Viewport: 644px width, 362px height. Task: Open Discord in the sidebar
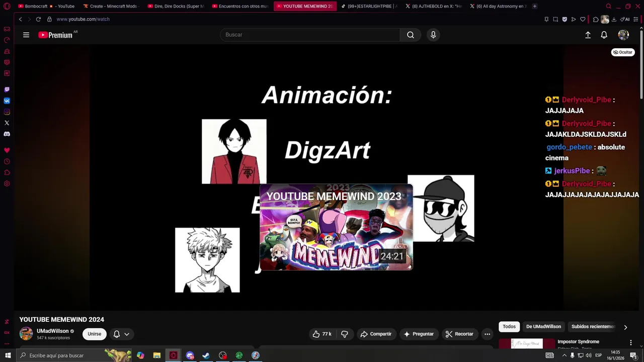(7, 134)
